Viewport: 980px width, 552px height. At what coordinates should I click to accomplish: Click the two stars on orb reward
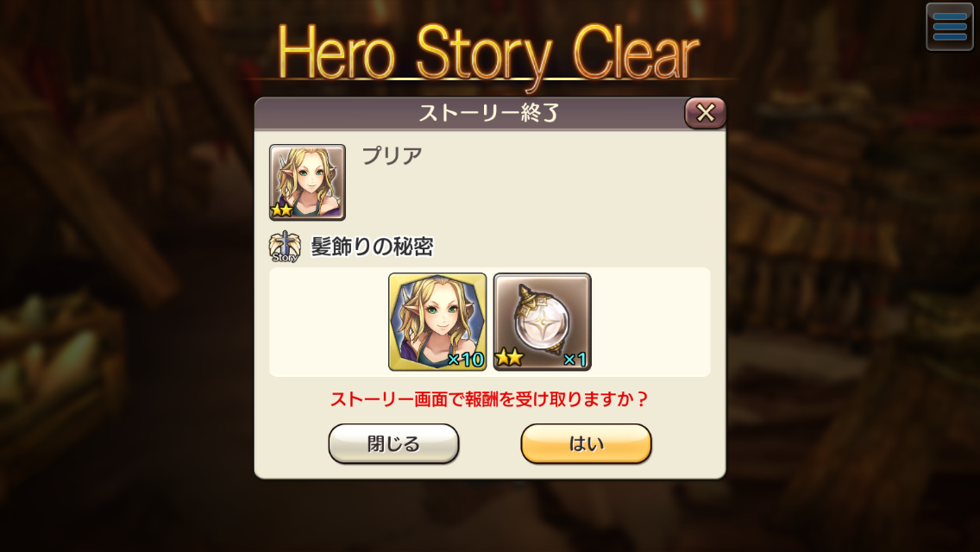point(509,358)
